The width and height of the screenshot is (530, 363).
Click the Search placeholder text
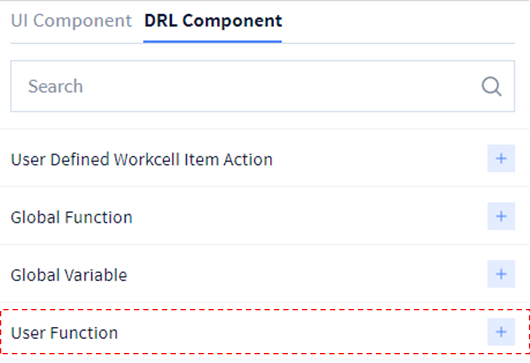[55, 86]
